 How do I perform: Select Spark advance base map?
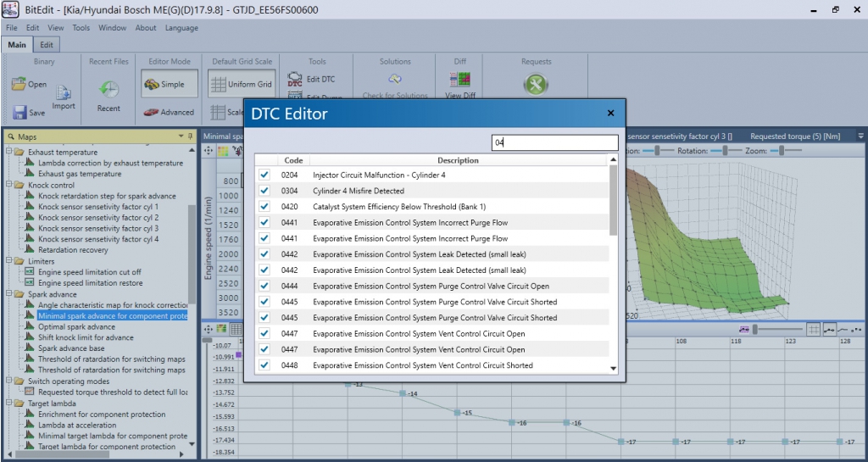point(71,348)
